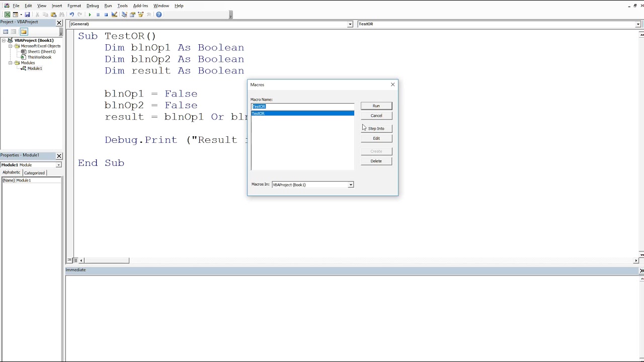Click the Undo arrow icon
Screen dimensions: 644x362
[x=71, y=15]
